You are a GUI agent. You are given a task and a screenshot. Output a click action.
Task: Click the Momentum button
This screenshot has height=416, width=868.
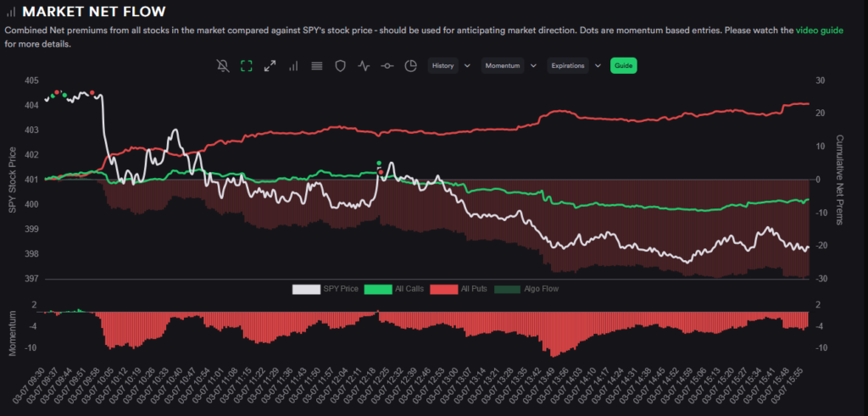503,66
